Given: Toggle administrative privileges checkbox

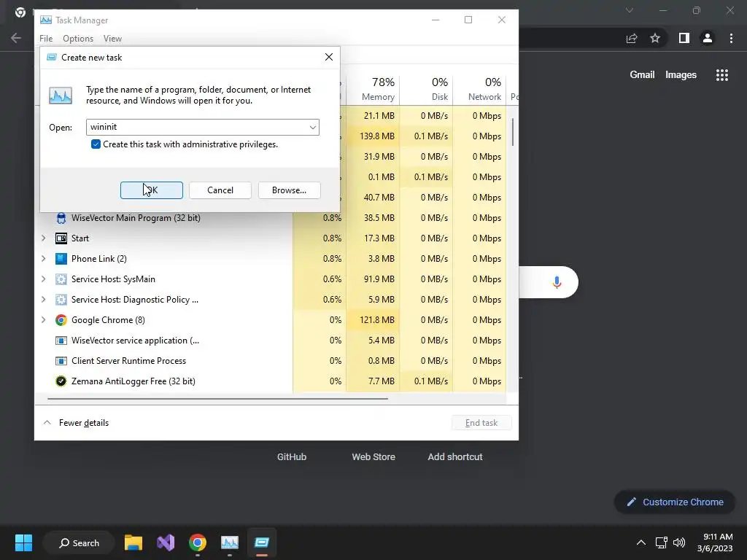Looking at the screenshot, I should (96, 144).
